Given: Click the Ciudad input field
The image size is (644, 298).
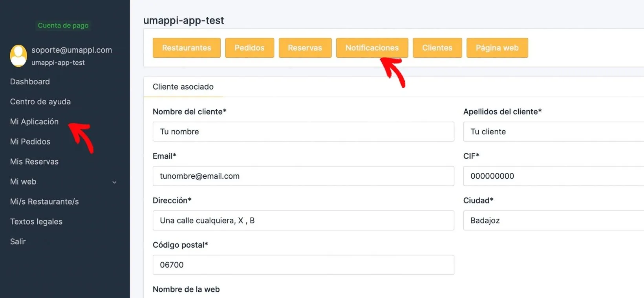Looking at the screenshot, I should [554, 220].
